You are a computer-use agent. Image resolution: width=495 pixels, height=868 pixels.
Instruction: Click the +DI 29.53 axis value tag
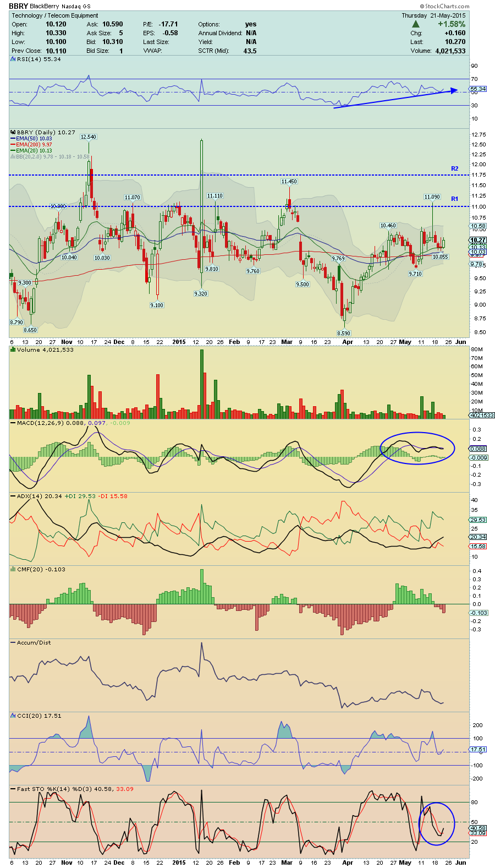pos(478,520)
